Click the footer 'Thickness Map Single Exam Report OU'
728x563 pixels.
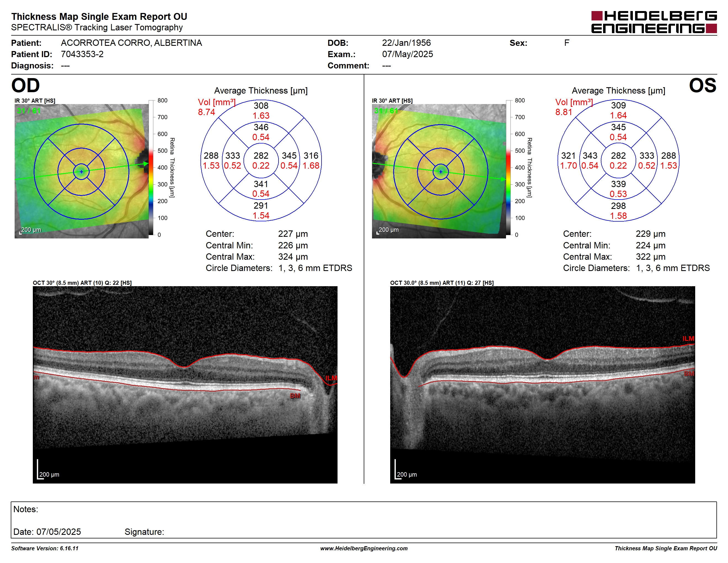[x=666, y=548]
